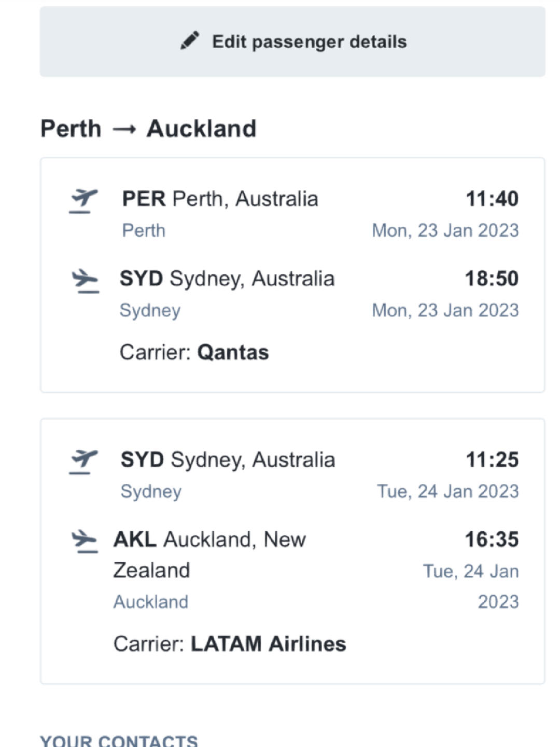Click the 11:25 Sydney departure time
560x747 pixels.
(492, 460)
